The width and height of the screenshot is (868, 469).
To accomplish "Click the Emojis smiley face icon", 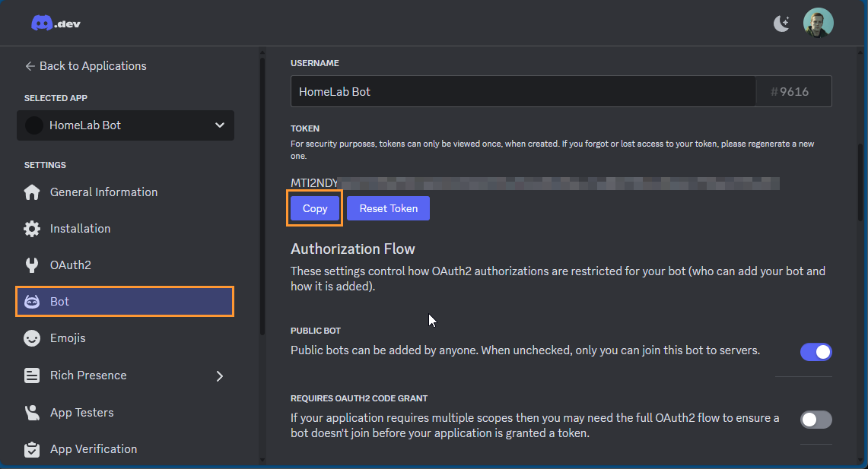I will (32, 338).
